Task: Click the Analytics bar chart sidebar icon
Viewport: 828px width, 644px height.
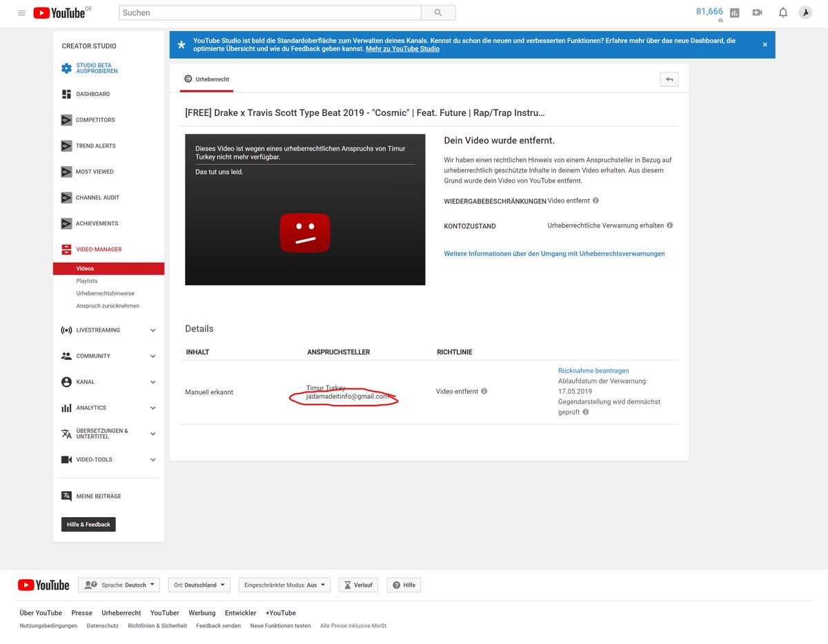Action: [x=66, y=407]
